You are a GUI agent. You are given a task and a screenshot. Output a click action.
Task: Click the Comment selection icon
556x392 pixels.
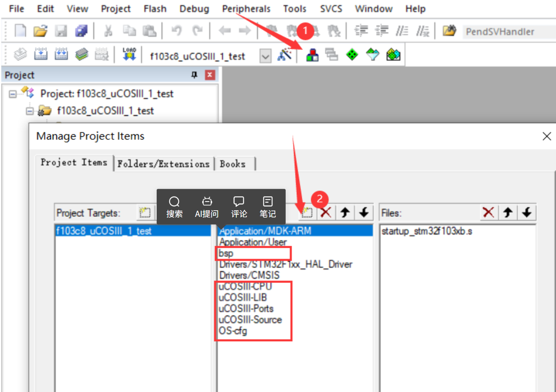tap(402, 31)
